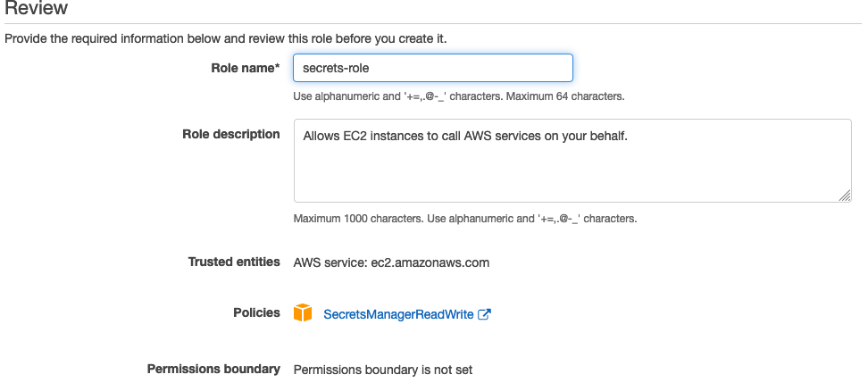The width and height of the screenshot is (868, 391).
Task: Click the 'Provide the required information' instruction text
Action: (x=225, y=39)
